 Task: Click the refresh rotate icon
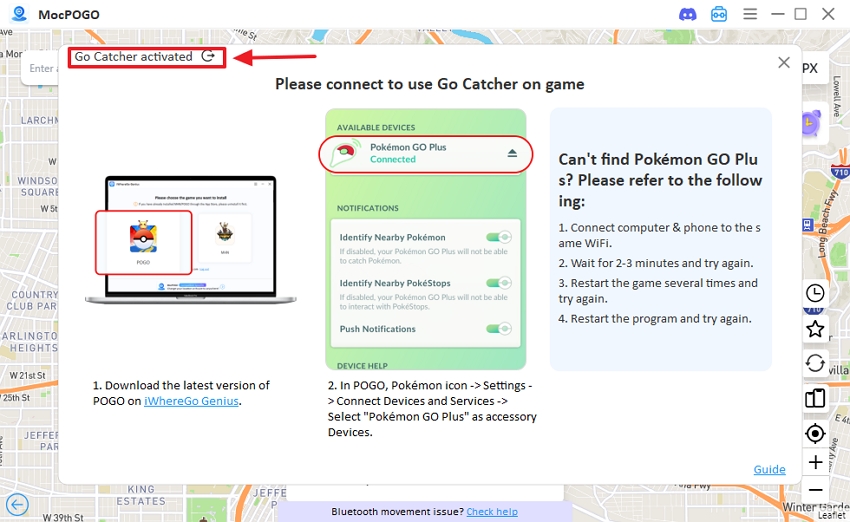point(815,363)
